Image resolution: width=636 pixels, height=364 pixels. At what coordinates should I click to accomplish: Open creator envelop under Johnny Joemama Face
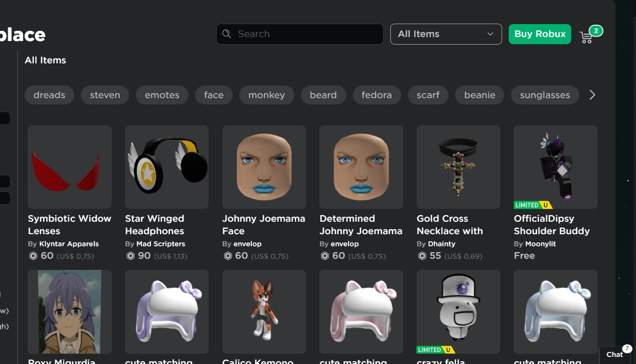[247, 244]
